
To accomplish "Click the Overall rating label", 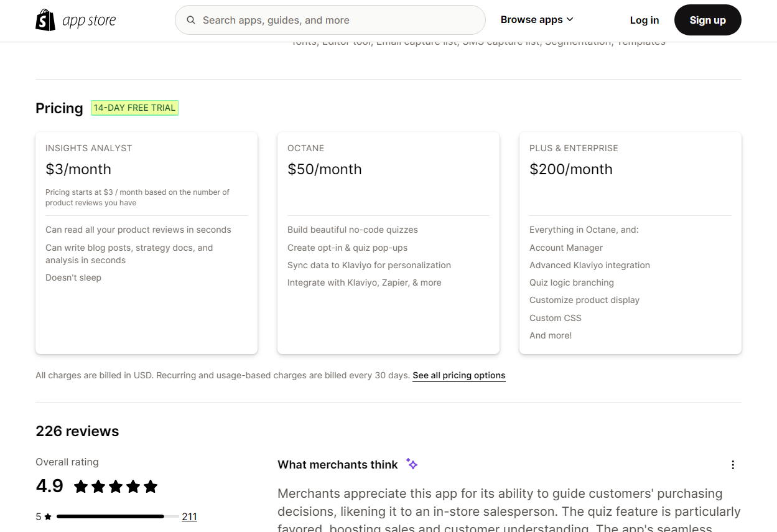I will click(x=67, y=462).
